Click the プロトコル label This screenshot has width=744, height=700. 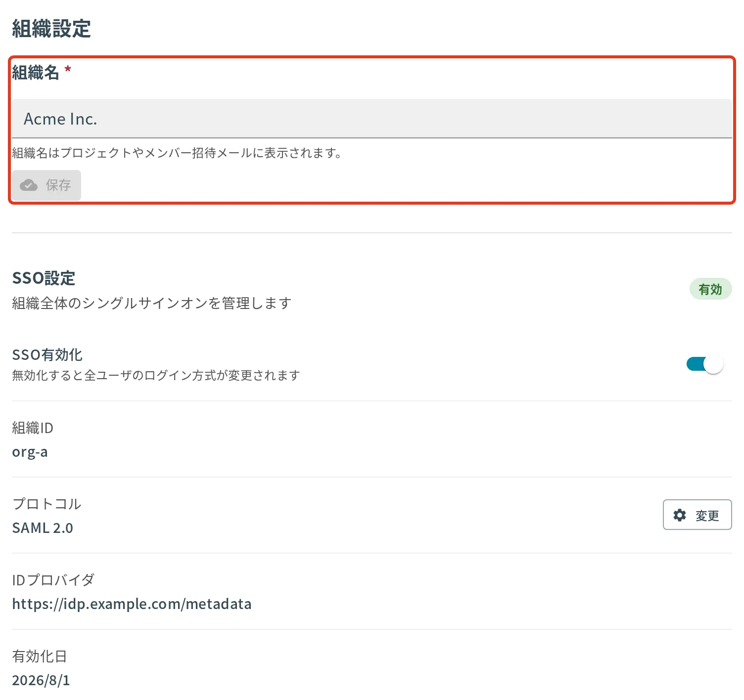[46, 504]
